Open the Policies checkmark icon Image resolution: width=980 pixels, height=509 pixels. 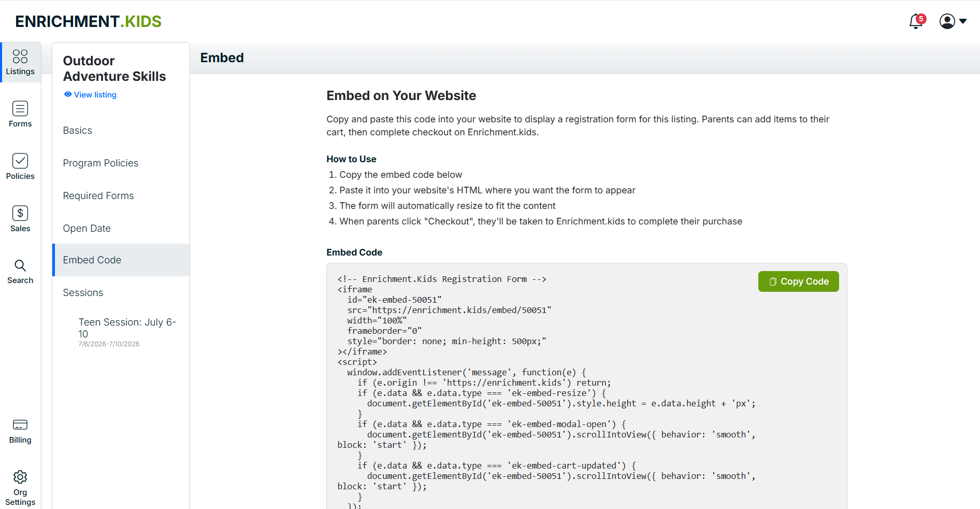(x=20, y=161)
